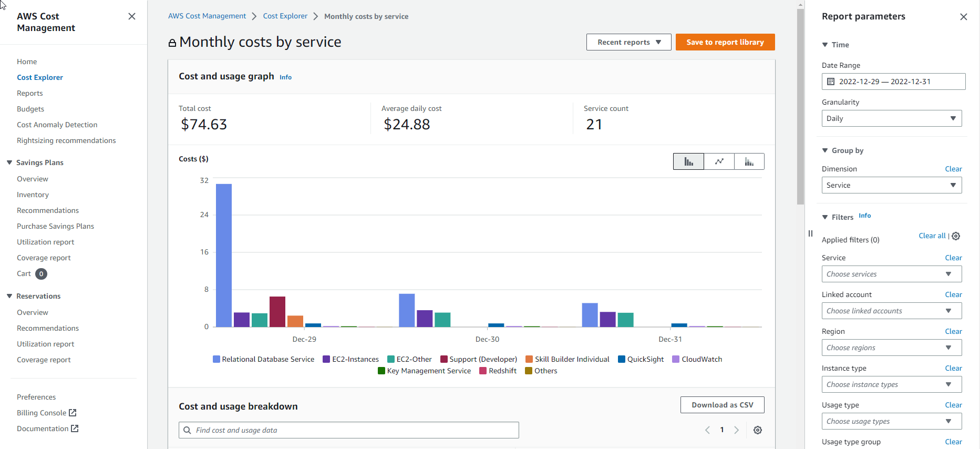
Task: Toggle QuickSight legend entry
Action: pyautogui.click(x=641, y=359)
